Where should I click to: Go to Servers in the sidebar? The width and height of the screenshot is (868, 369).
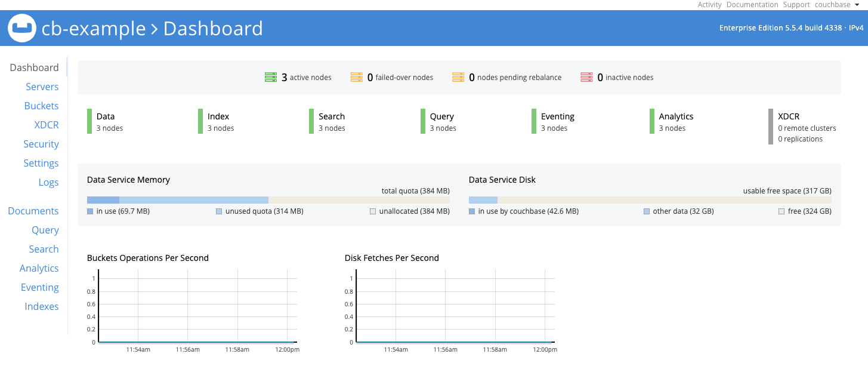point(42,87)
